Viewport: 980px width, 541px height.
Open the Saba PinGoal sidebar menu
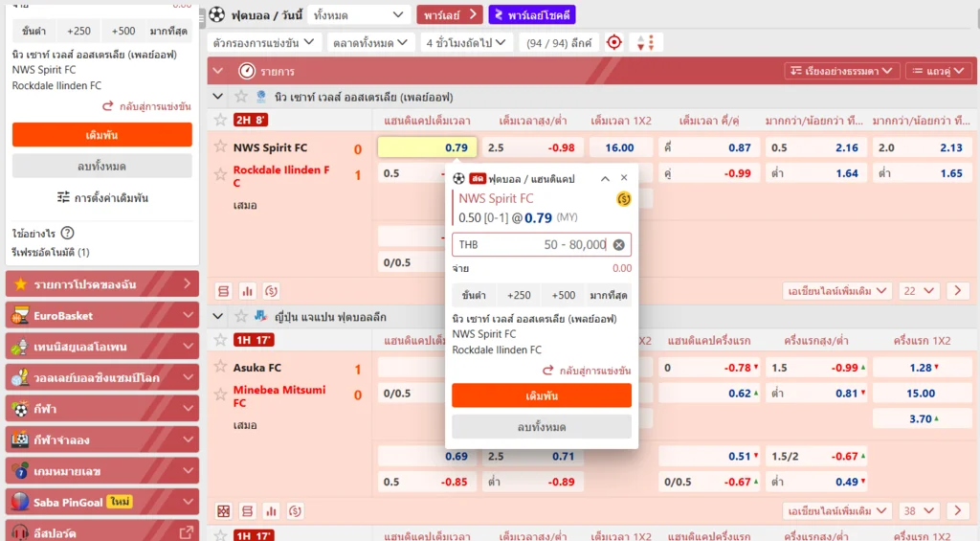coord(101,503)
